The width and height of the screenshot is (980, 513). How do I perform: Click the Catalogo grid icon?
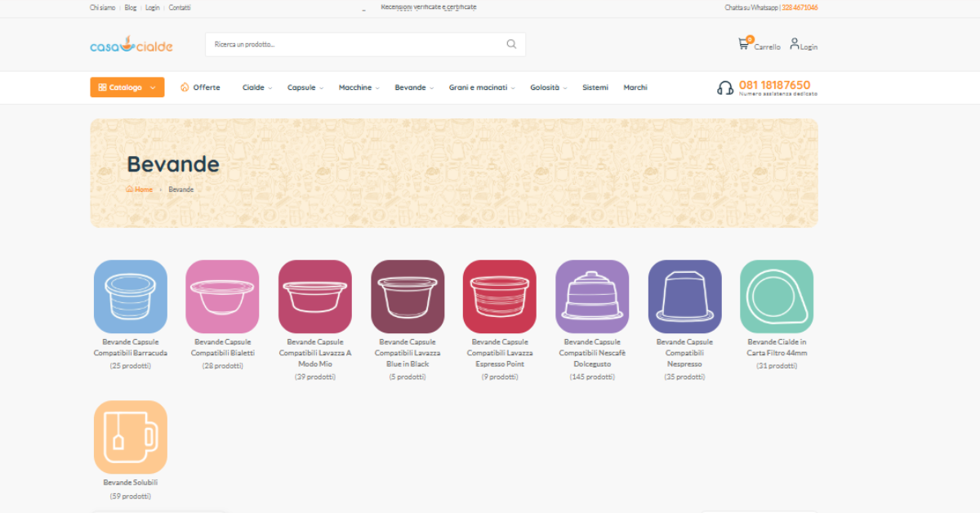click(102, 87)
